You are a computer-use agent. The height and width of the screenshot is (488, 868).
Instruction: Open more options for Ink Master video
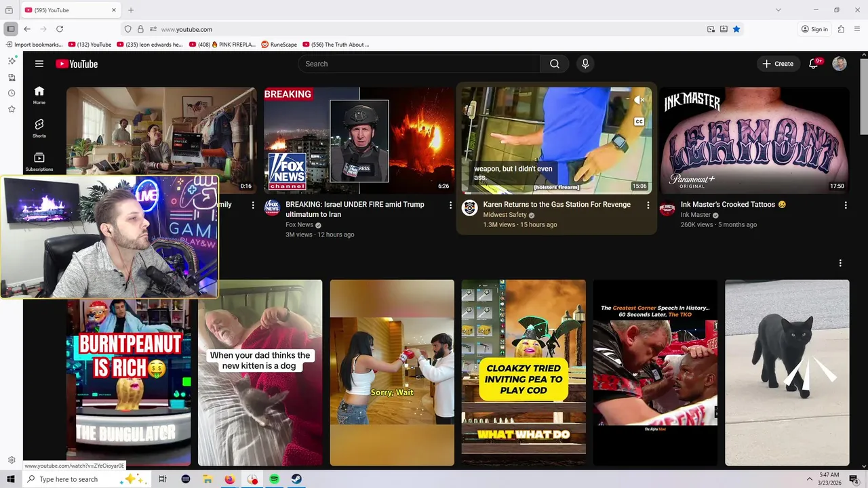(x=845, y=205)
